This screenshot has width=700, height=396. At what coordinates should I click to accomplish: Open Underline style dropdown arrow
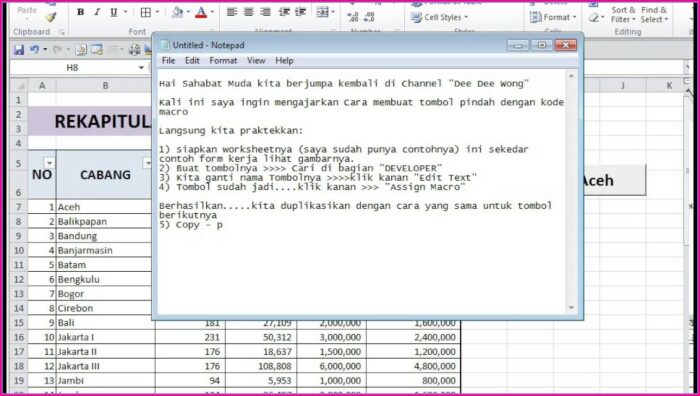pos(125,13)
